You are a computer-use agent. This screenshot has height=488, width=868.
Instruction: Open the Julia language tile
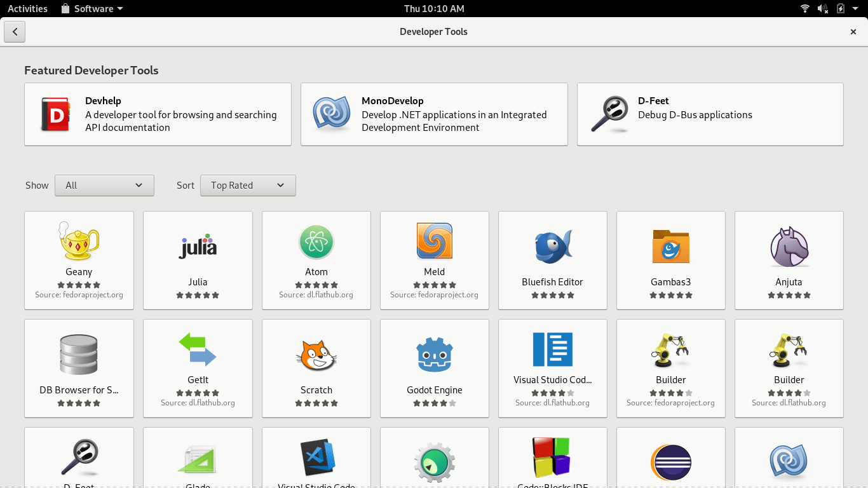pos(198,261)
